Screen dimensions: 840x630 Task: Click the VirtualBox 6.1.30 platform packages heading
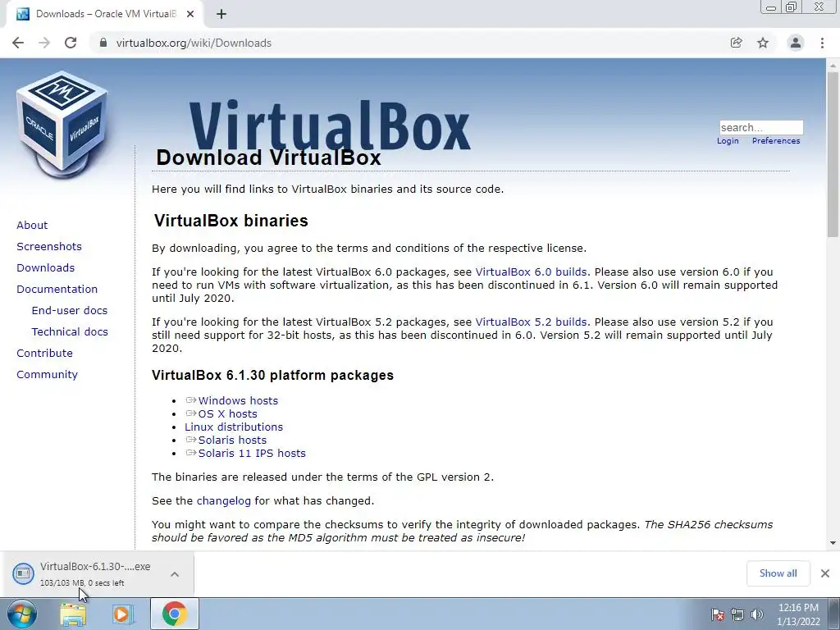pos(272,375)
